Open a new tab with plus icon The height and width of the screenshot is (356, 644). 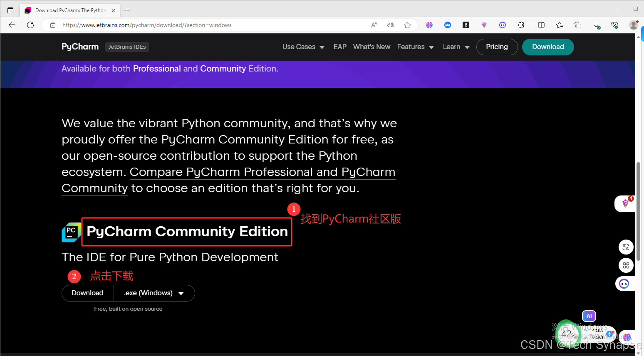tap(127, 10)
